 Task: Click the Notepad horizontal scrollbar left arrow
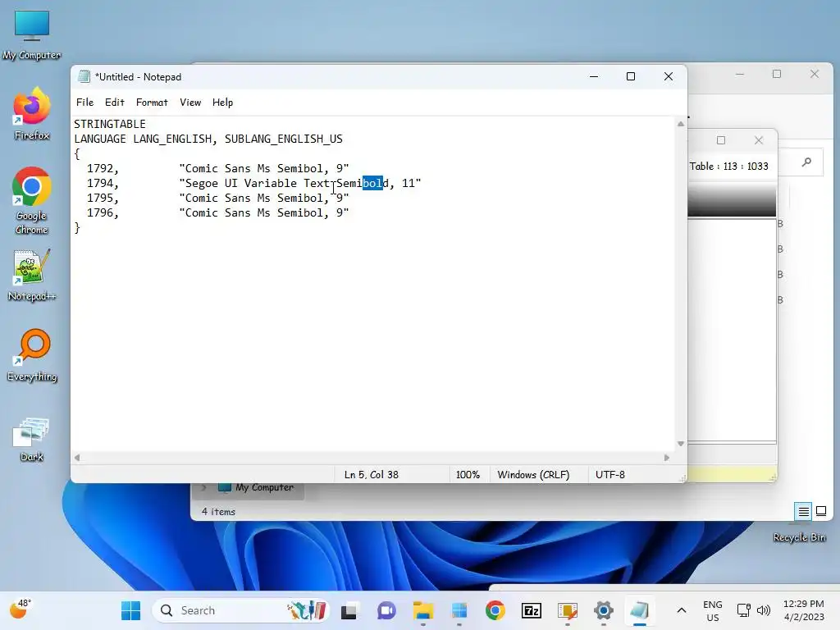(77, 458)
